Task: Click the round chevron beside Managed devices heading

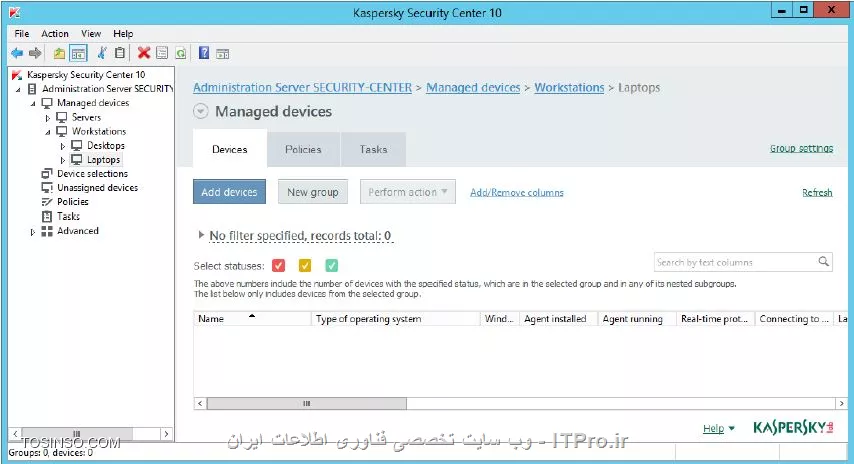Action: (x=201, y=112)
